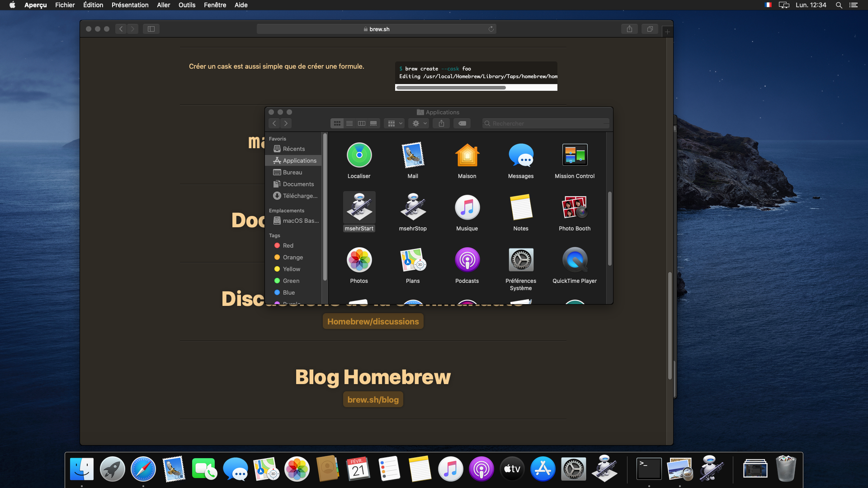Viewport: 868px width, 488px height.
Task: Select Documents in Finder sidebar
Action: point(293,184)
